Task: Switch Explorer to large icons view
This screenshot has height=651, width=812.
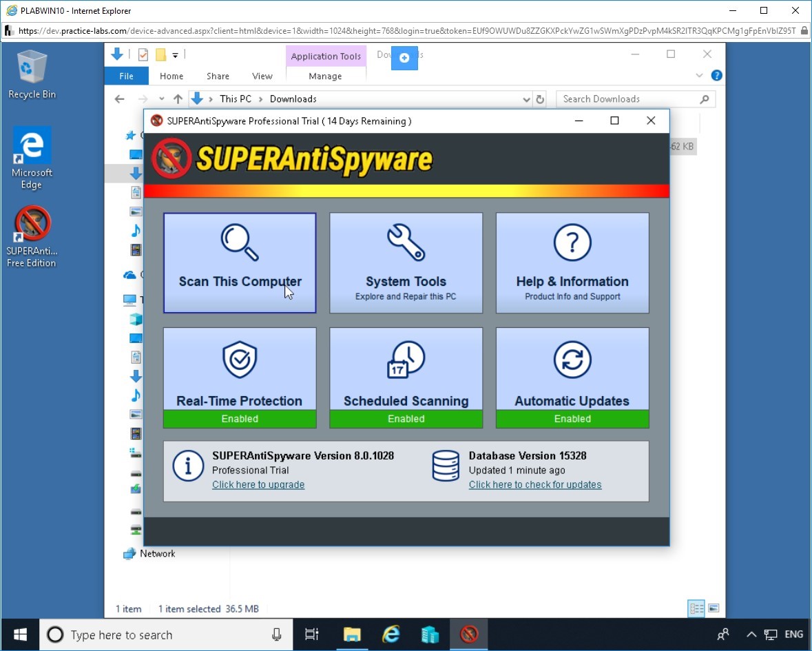Action: (x=714, y=608)
